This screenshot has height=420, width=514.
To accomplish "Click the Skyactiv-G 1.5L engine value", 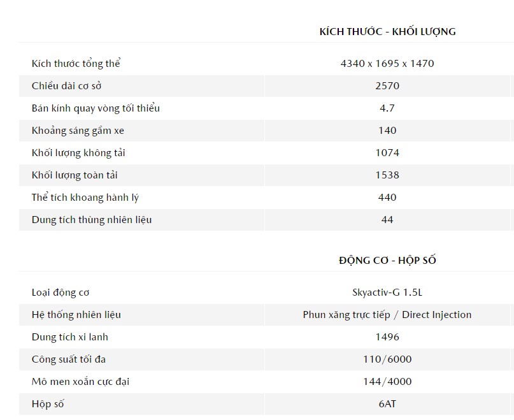I will click(387, 293).
